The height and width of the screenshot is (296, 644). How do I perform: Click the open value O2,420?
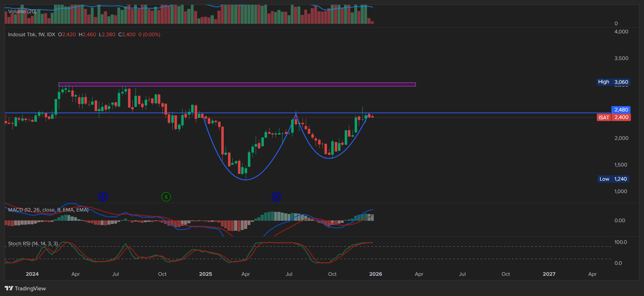67,34
